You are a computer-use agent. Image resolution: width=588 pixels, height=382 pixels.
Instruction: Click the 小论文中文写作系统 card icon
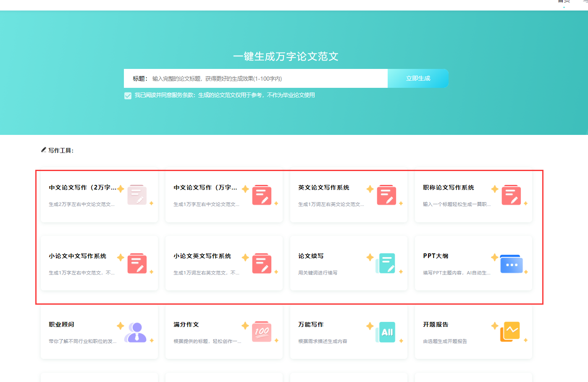(137, 263)
